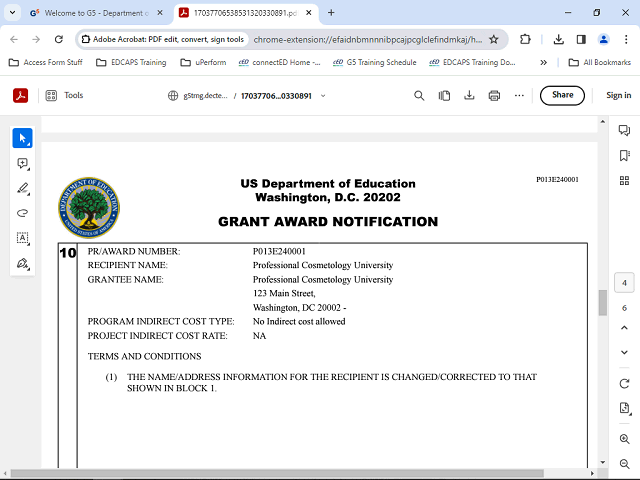Open Access Form Stuff bookmark folder
Screen dimensions: 640x480
46,62
